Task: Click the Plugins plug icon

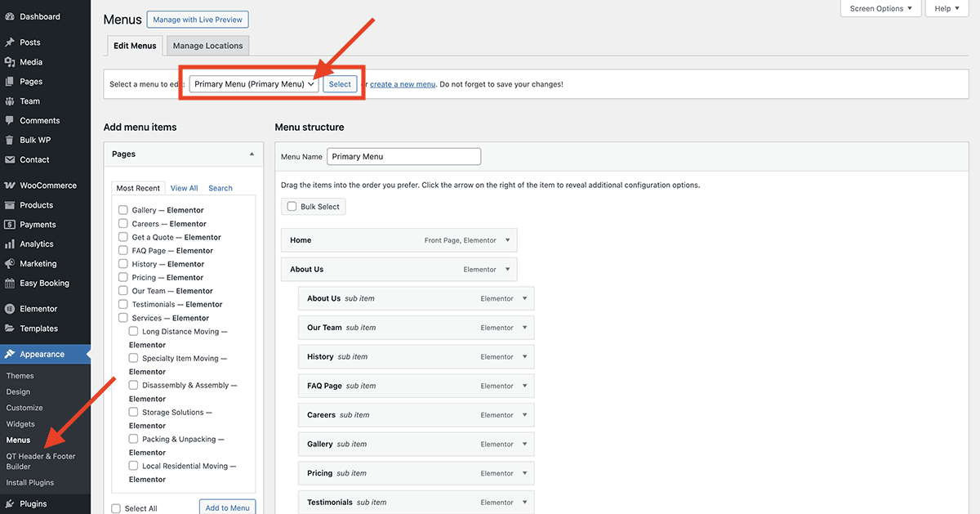Action: click(10, 504)
